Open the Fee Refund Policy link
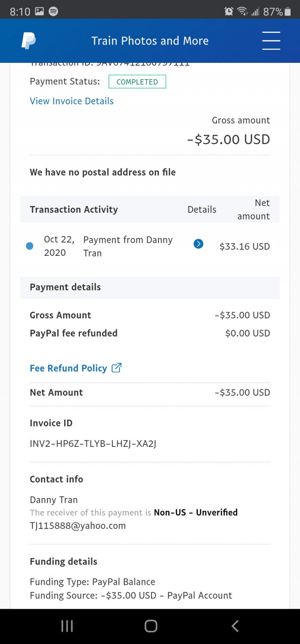This screenshot has width=300, height=644. pyautogui.click(x=68, y=368)
